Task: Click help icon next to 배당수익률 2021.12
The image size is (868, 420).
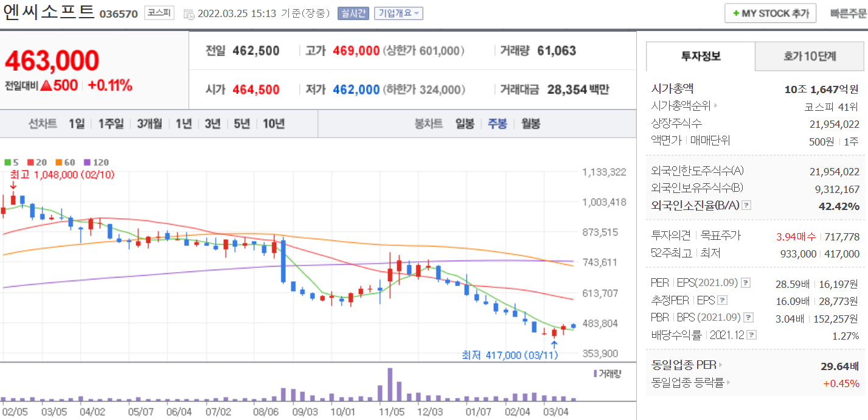Action: click(752, 335)
